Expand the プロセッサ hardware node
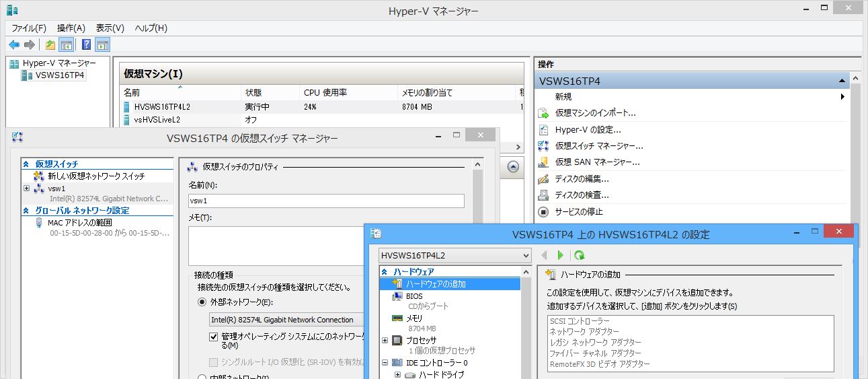Viewport: 868px width, 379px height. click(x=385, y=341)
